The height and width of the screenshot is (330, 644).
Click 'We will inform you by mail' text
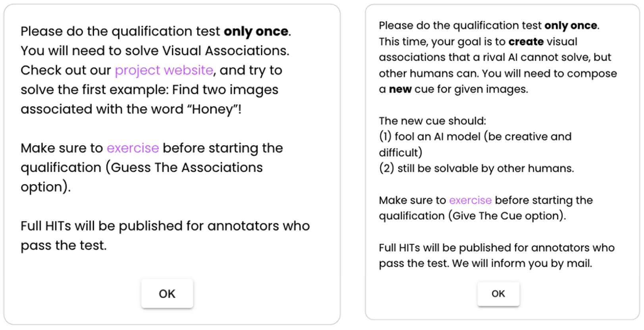tap(522, 264)
